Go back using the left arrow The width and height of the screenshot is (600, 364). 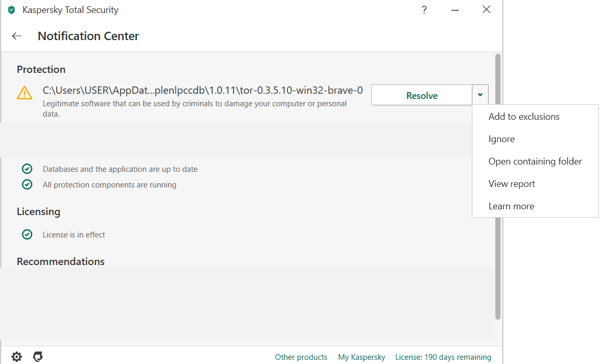click(17, 36)
